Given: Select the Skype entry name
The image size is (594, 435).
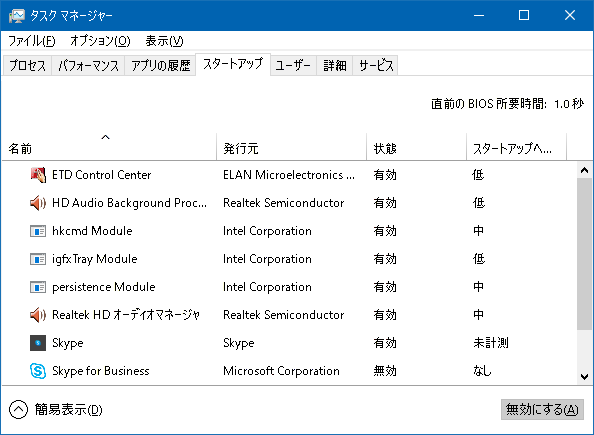Looking at the screenshot, I should [x=68, y=343].
